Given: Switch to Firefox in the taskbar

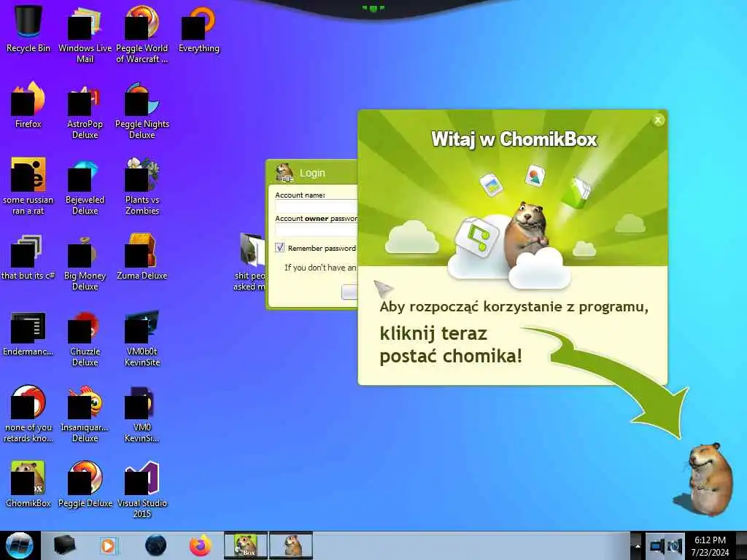Looking at the screenshot, I should [200, 545].
